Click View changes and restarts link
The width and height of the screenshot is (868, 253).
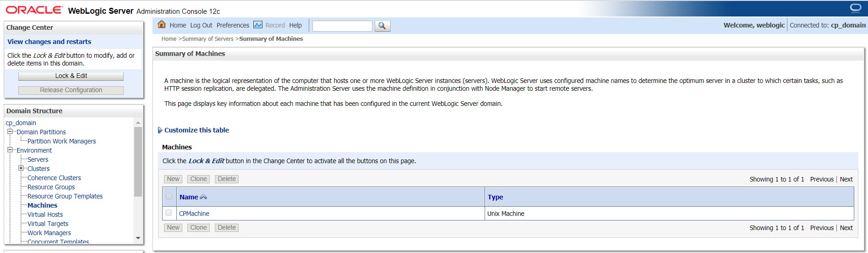tap(49, 42)
